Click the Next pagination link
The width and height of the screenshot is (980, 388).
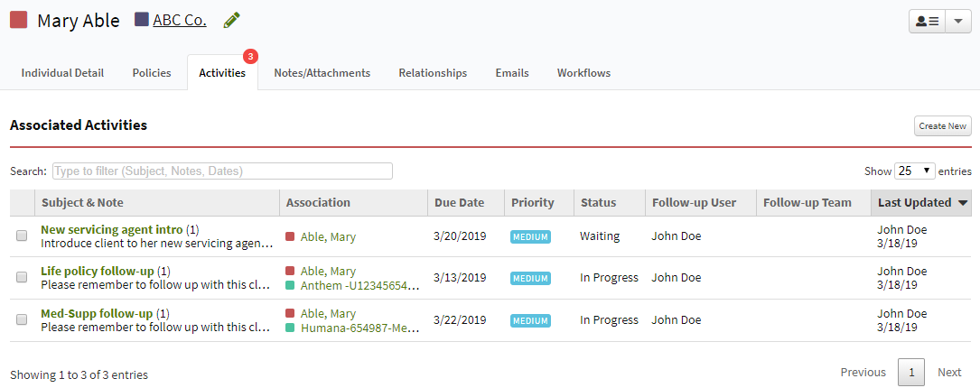[949, 373]
